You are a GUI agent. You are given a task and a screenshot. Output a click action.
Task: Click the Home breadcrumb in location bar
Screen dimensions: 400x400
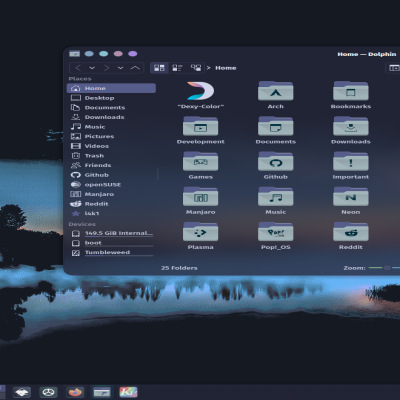point(226,68)
